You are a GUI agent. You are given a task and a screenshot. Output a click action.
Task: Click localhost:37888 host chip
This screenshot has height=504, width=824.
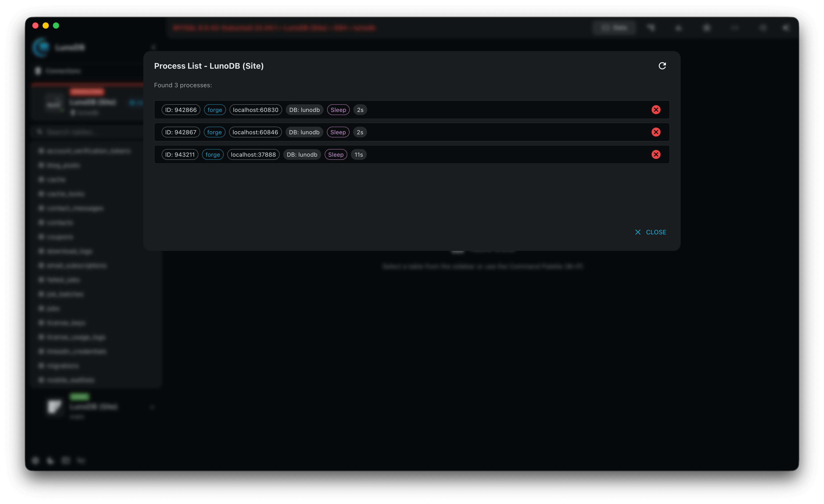point(253,154)
